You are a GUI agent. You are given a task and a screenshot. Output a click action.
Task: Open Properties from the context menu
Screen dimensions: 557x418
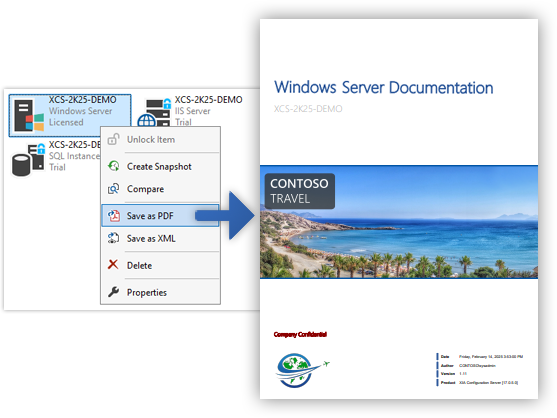pyautogui.click(x=160, y=292)
